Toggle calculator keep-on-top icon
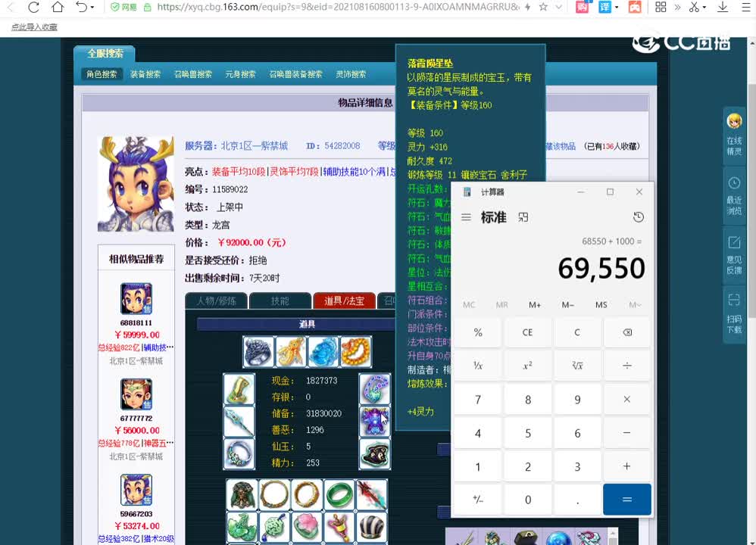The width and height of the screenshot is (756, 545). click(523, 217)
